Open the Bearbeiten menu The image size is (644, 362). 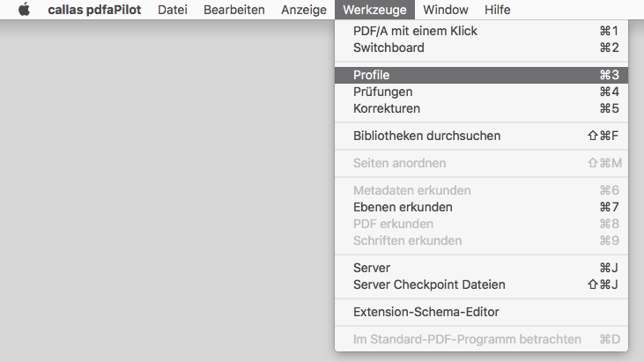click(234, 10)
